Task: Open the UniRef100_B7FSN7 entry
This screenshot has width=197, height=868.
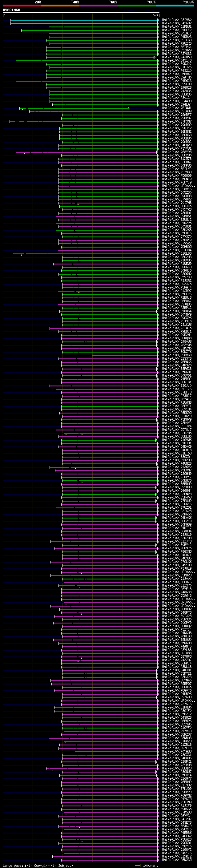Action: point(177,122)
